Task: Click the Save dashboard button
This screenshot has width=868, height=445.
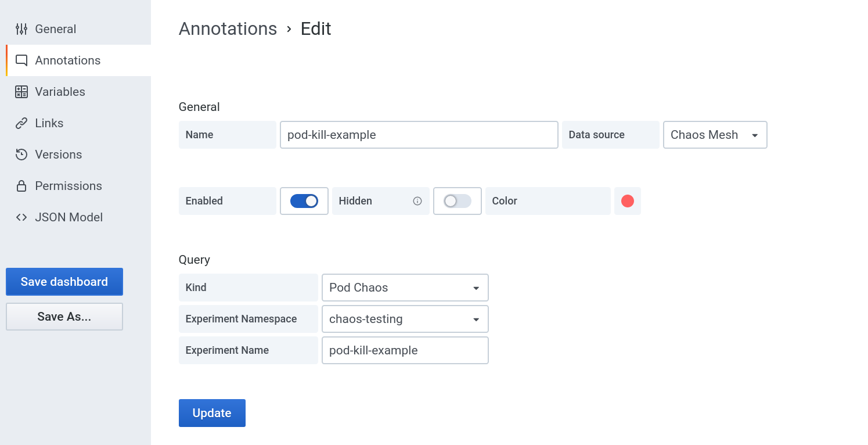Action: 64,282
